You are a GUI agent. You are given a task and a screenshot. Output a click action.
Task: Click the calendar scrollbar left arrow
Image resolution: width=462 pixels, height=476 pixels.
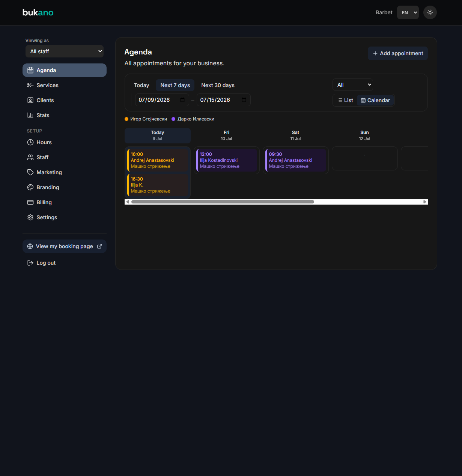(128, 202)
